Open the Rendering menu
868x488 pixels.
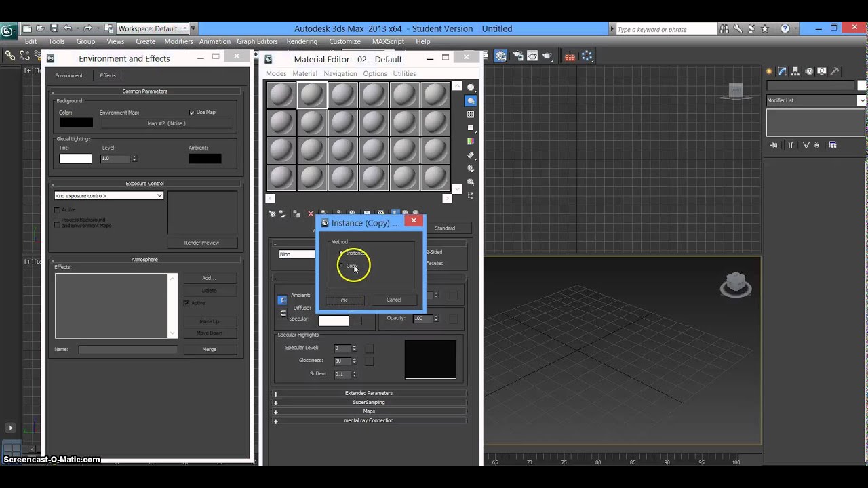302,41
